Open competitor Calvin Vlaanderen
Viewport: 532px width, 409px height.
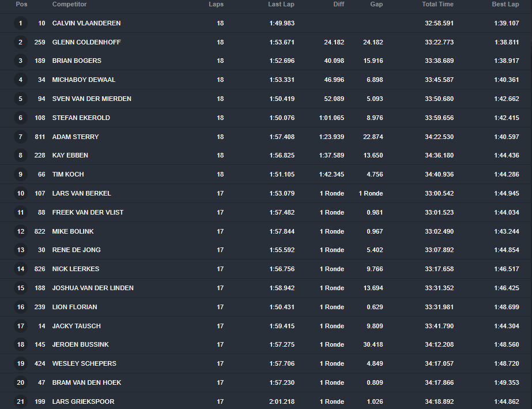click(86, 24)
